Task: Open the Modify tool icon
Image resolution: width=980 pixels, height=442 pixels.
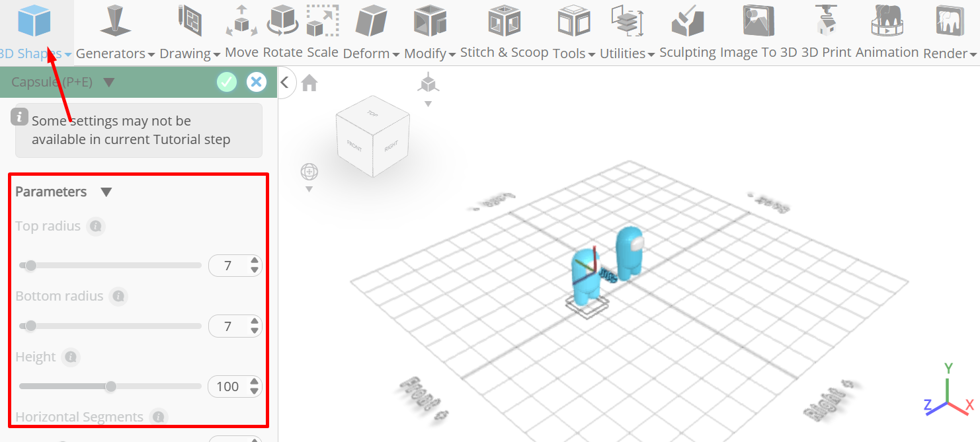Action: (430, 20)
